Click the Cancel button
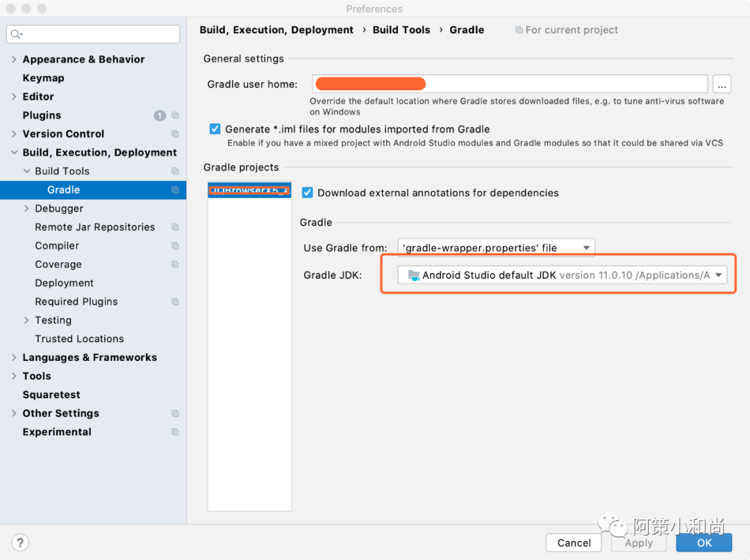 click(574, 543)
